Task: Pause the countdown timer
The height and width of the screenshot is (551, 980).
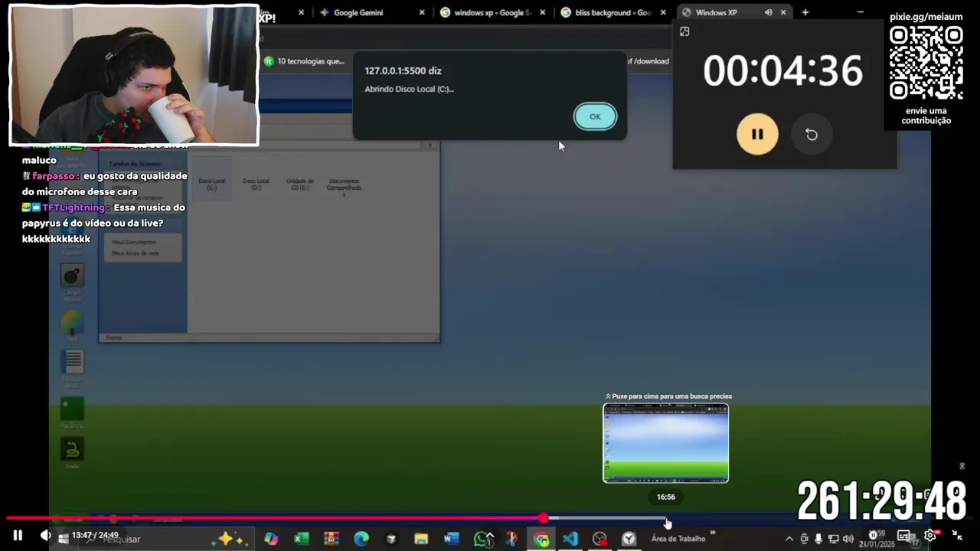Action: (757, 135)
